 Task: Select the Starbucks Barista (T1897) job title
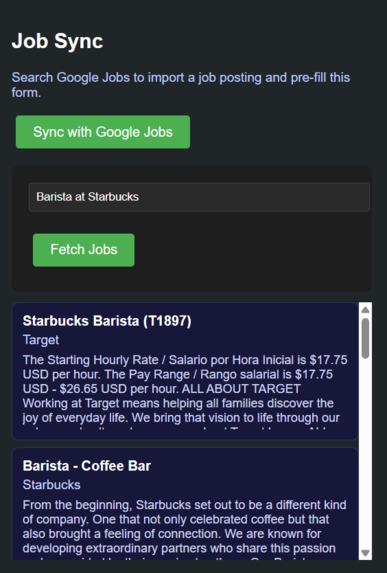[107, 321]
